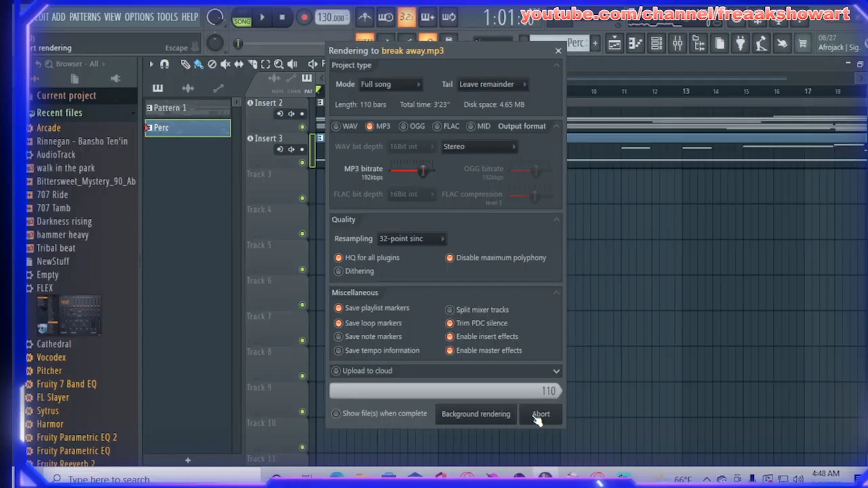868x488 pixels.
Task: Open the Piano roll window icon
Action: coord(635,44)
